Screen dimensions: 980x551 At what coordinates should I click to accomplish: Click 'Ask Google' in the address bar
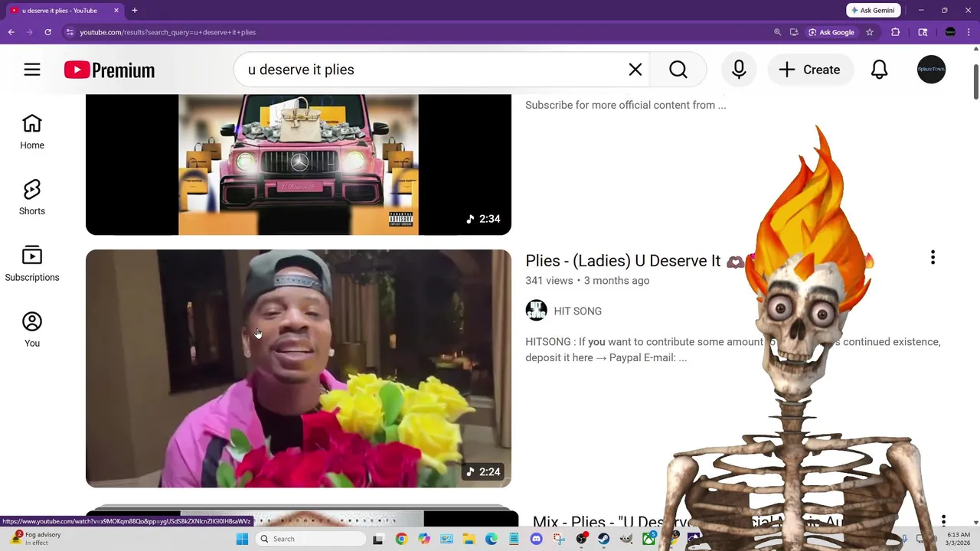[831, 32]
